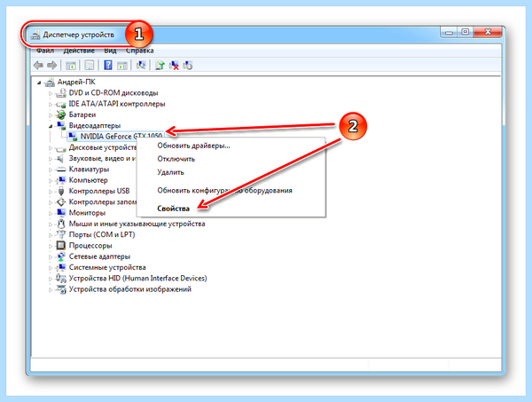Viewport: 532px width, 402px height.
Task: Click the Disable device toolbar icon
Action: pyautogui.click(x=188, y=65)
